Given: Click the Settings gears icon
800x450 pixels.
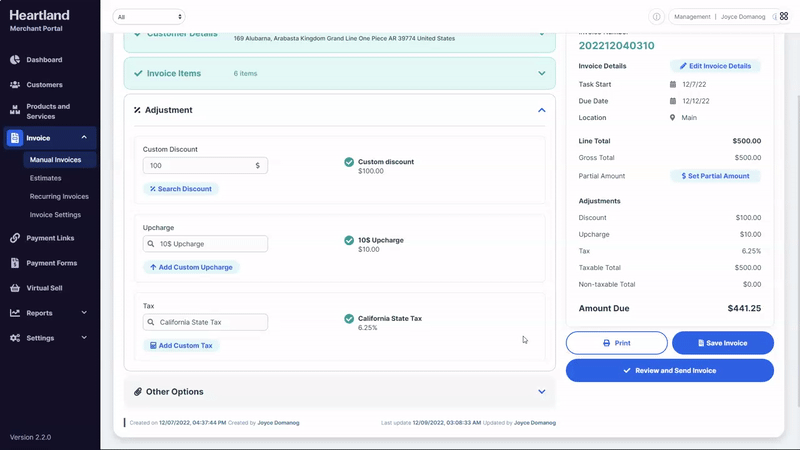Looking at the screenshot, I should coord(15,338).
